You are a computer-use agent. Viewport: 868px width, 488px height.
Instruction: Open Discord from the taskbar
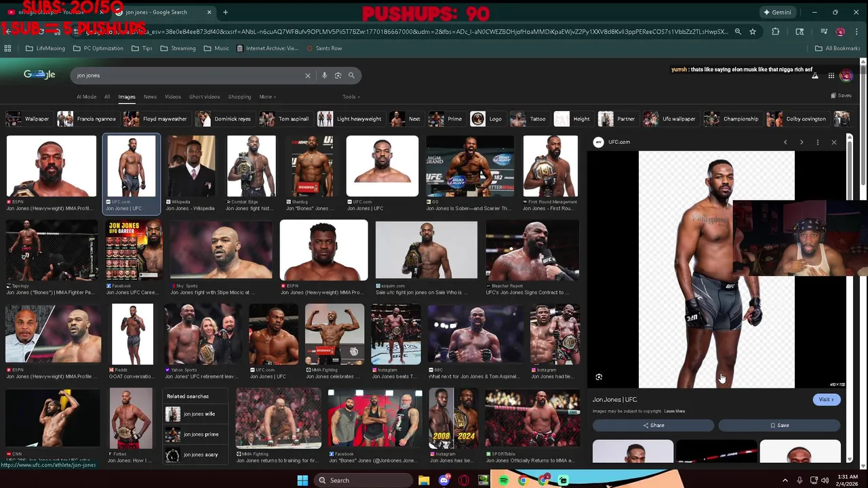(x=444, y=480)
